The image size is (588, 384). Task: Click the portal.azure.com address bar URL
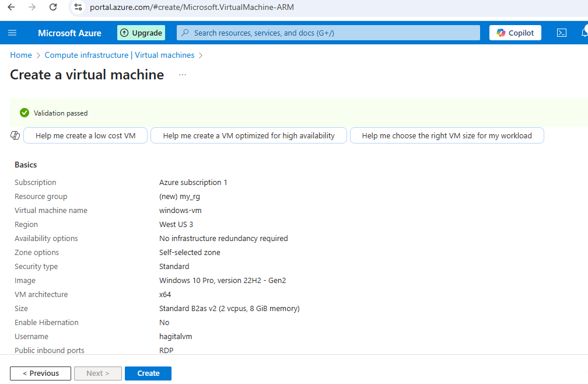tap(191, 7)
